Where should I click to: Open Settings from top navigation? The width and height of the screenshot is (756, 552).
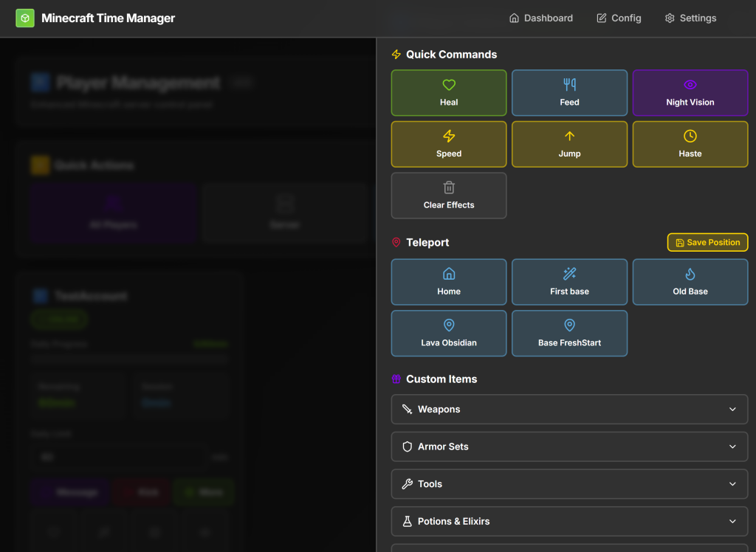point(690,18)
